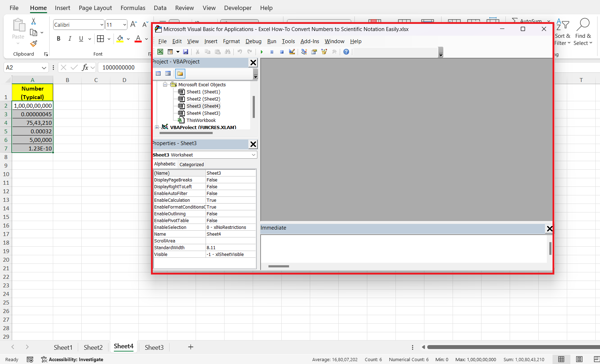Click the ScrollArea property value field
This screenshot has height=364, width=600.
tap(231, 241)
